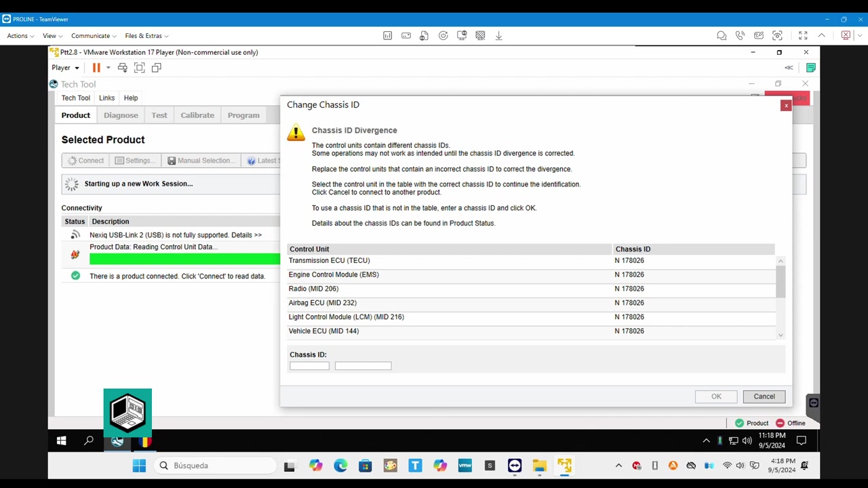Click scroll-up arrow in control unit table

(x=781, y=261)
